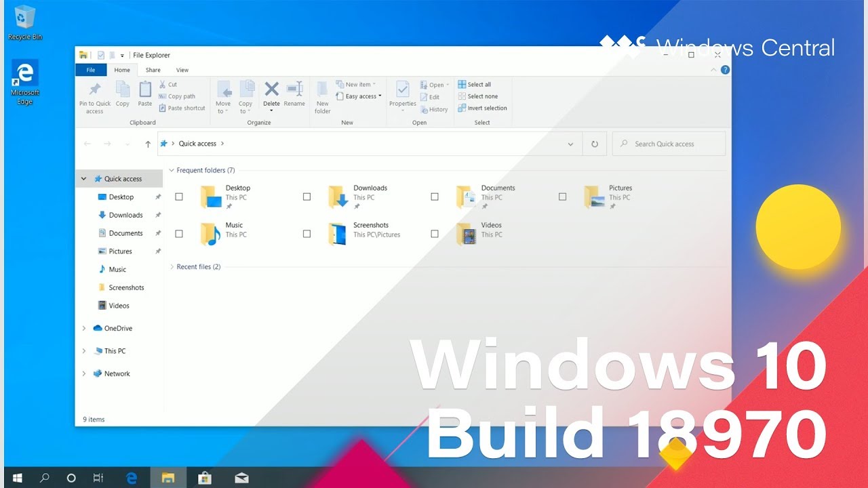
Task: Click Edit in the Open group
Action: (x=430, y=97)
